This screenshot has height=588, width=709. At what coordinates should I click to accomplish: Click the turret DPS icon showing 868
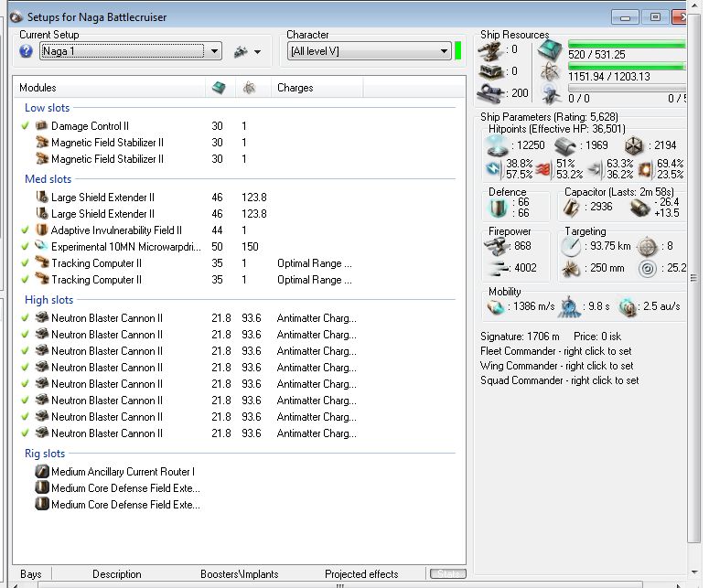tap(497, 246)
